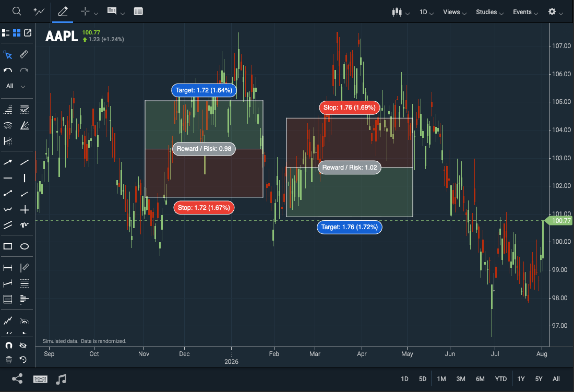Select the Horizontal line tool
The image size is (574, 392).
(8, 178)
